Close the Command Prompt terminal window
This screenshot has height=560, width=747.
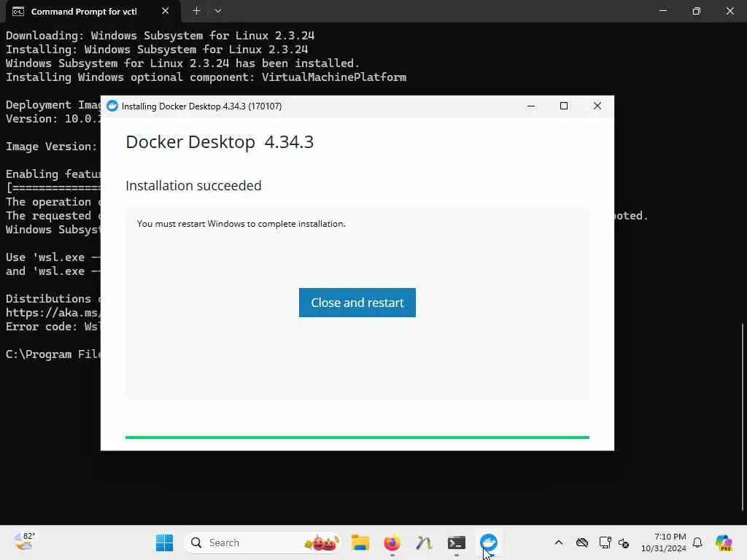[x=729, y=11]
